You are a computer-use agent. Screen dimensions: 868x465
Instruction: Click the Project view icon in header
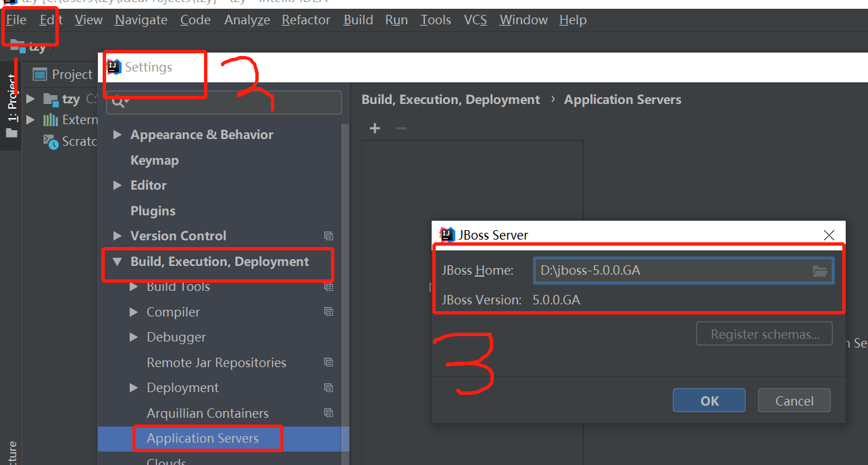tap(40, 74)
